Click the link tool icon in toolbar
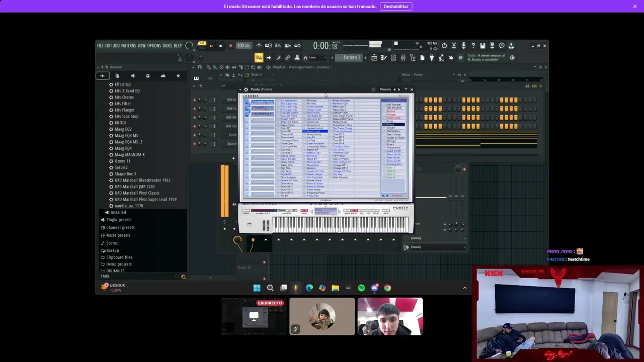Viewport: 644px width, 362px height. pyautogui.click(x=287, y=57)
